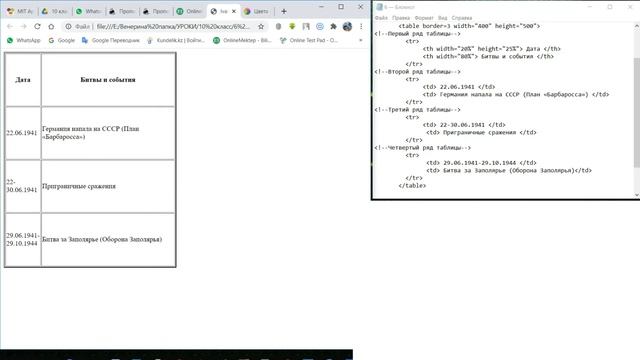Open the Chrome profile avatar
The width and height of the screenshot is (640, 360).
pyautogui.click(x=347, y=27)
